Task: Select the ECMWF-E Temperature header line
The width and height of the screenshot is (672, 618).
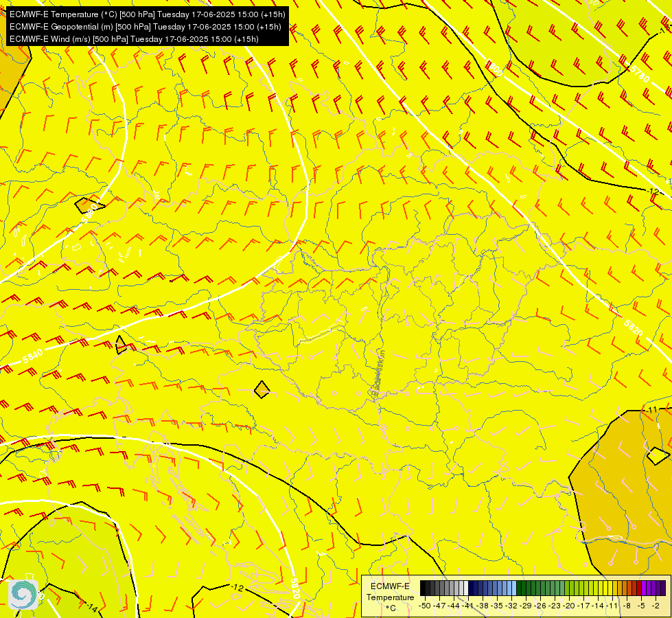Action: pos(147,14)
